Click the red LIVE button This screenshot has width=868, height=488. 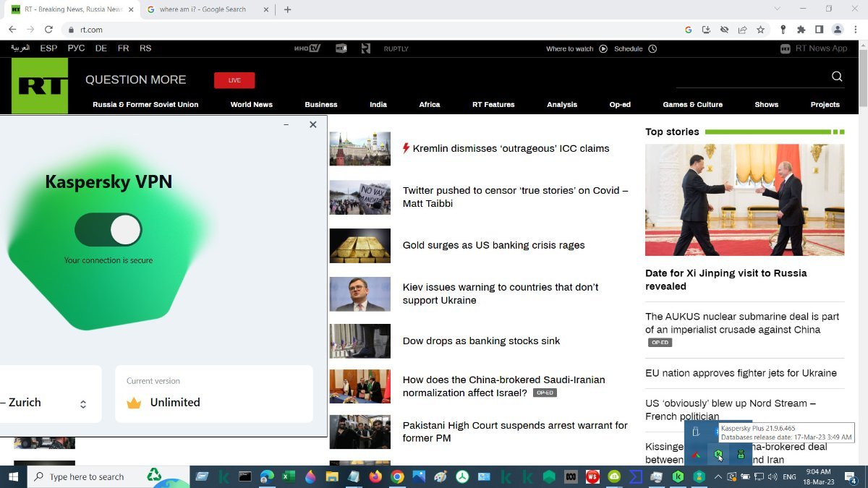234,80
